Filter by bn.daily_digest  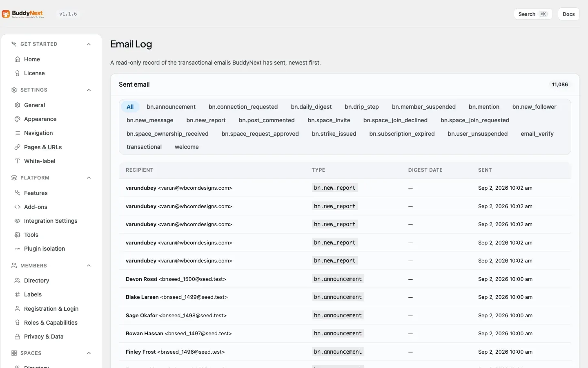tap(311, 107)
